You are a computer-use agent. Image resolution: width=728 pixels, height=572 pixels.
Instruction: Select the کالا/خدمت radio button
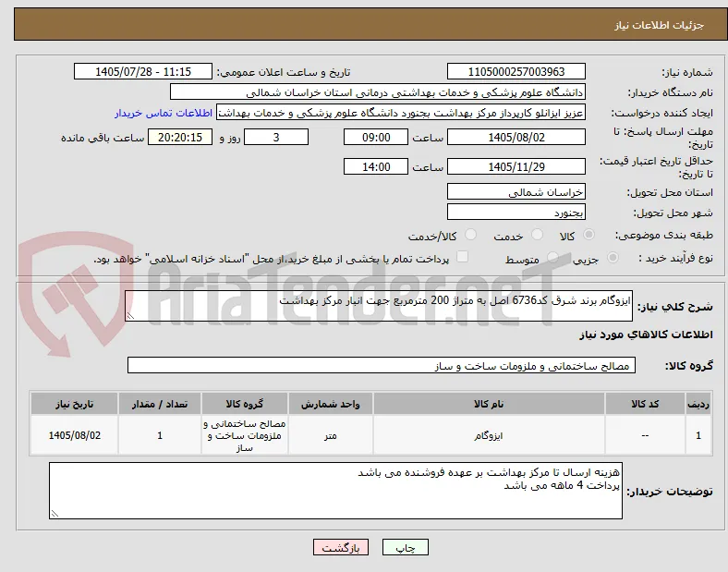tap(471, 235)
